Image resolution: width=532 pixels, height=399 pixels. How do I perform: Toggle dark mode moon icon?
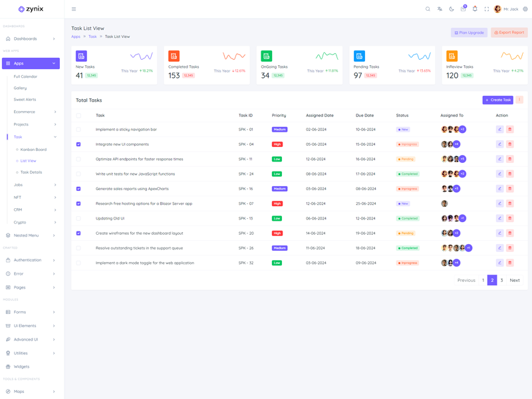click(452, 9)
